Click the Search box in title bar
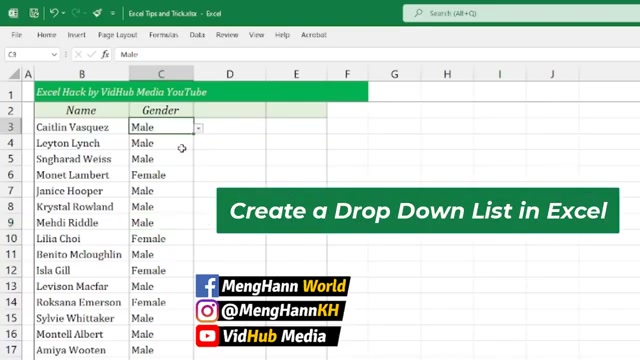The image size is (640, 360). click(521, 13)
